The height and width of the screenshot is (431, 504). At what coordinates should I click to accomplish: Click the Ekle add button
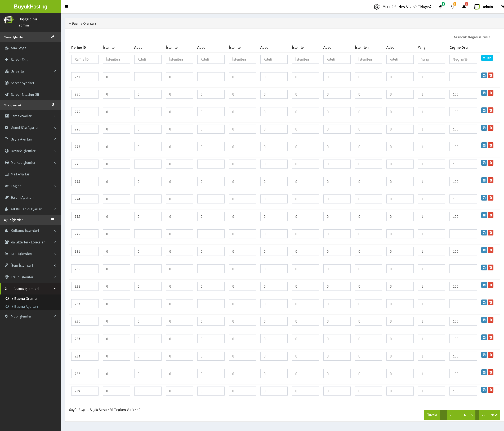[x=487, y=58]
